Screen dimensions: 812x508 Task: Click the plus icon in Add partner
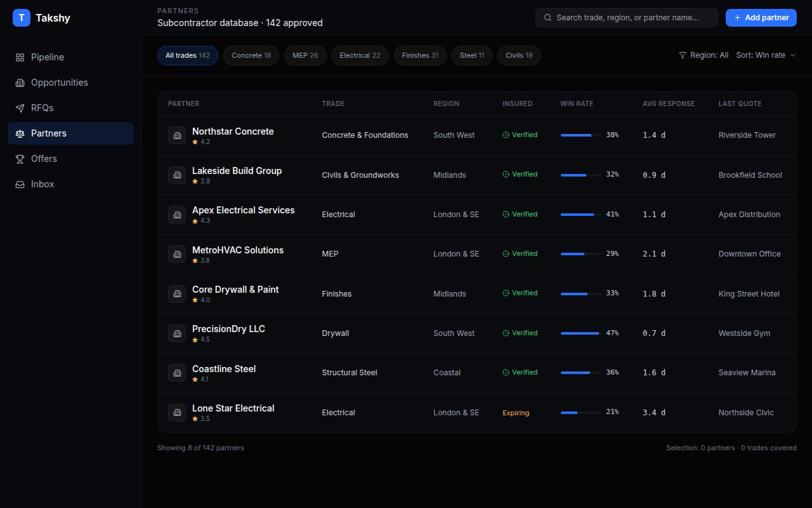(737, 18)
